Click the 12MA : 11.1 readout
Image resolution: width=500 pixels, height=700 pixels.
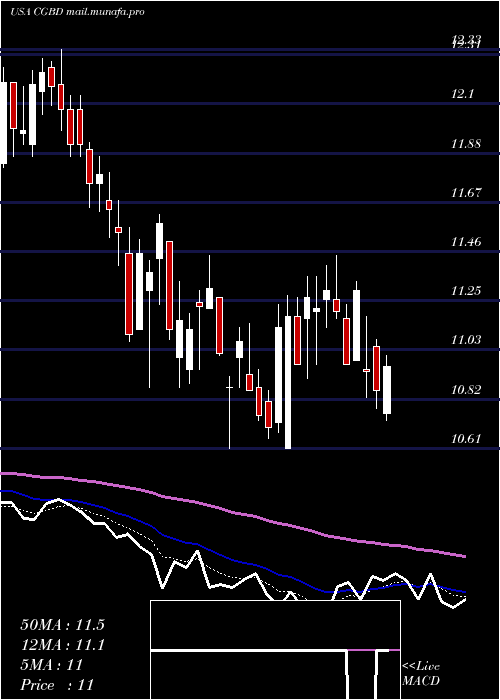coord(62,645)
